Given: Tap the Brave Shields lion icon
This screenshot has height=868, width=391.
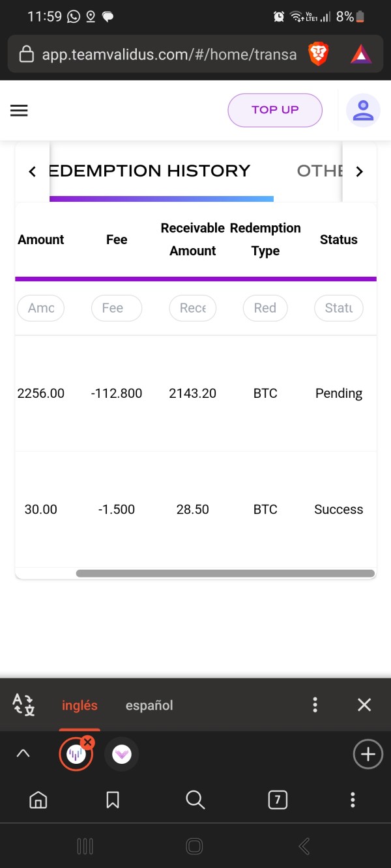Looking at the screenshot, I should 319,54.
